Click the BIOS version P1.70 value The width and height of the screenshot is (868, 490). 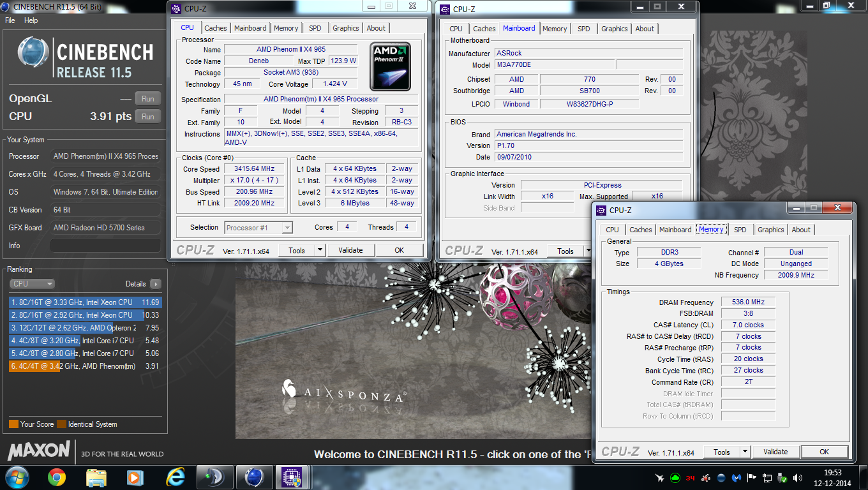tap(588, 146)
